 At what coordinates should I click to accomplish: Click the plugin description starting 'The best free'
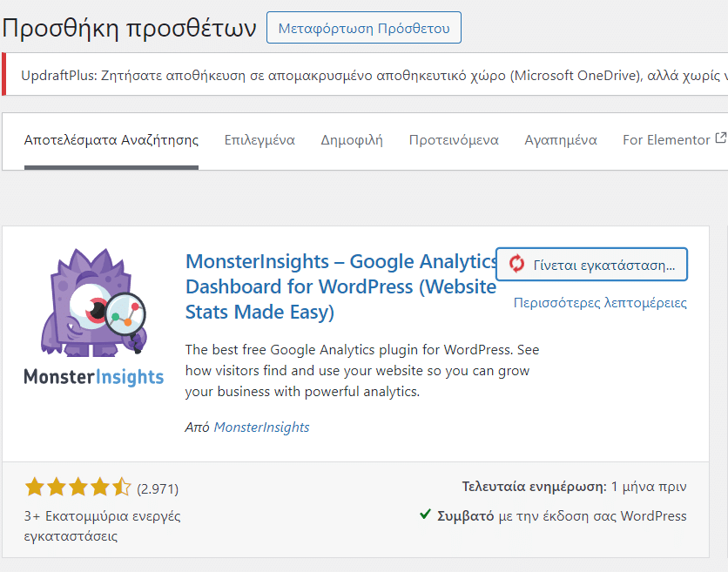click(362, 371)
